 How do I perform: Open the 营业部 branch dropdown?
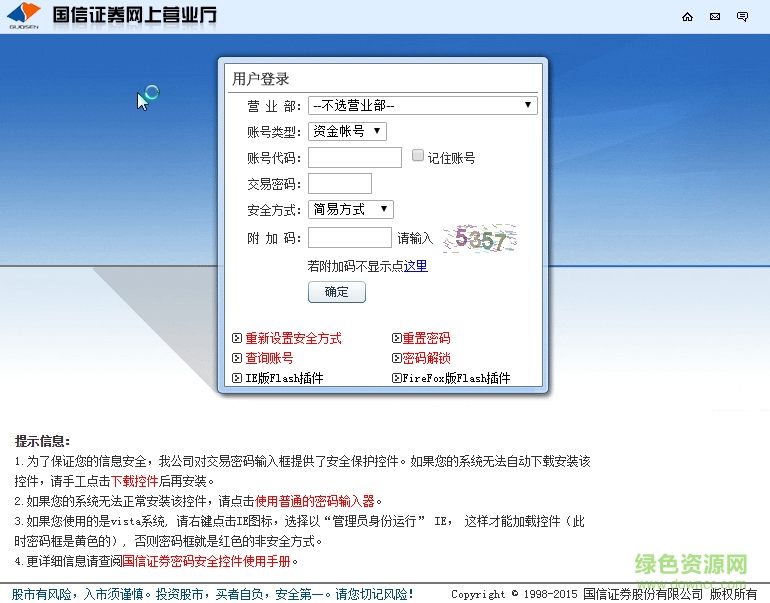click(423, 106)
